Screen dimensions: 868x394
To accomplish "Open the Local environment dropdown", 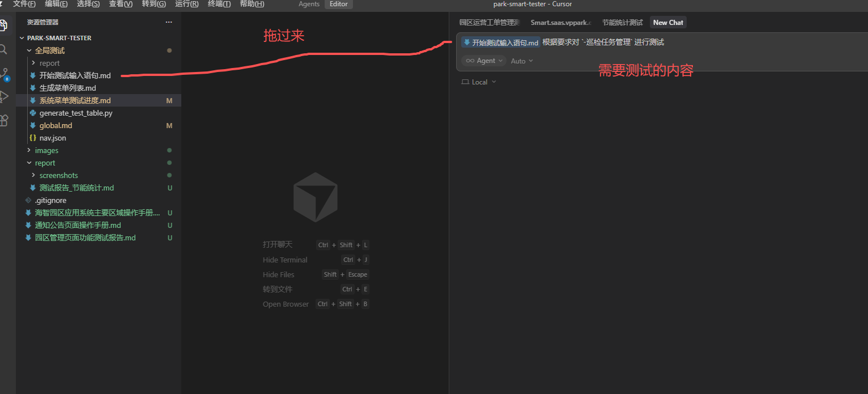I will tap(479, 82).
